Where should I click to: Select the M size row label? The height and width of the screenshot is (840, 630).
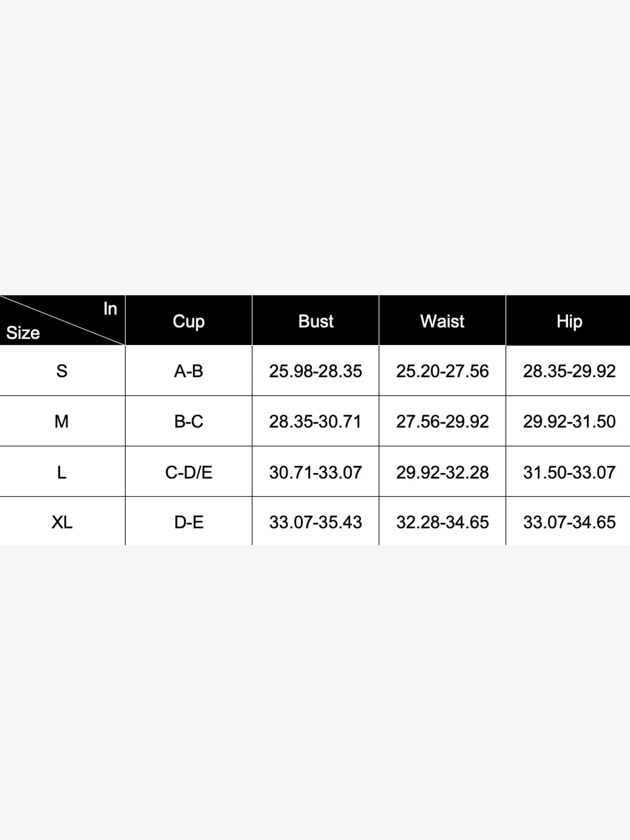[62, 421]
